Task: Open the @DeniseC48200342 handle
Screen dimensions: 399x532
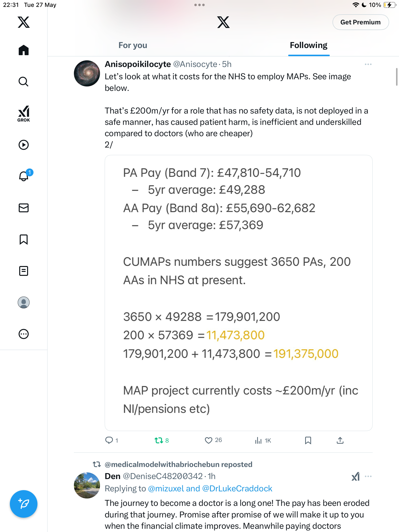Action: pyautogui.click(x=163, y=476)
